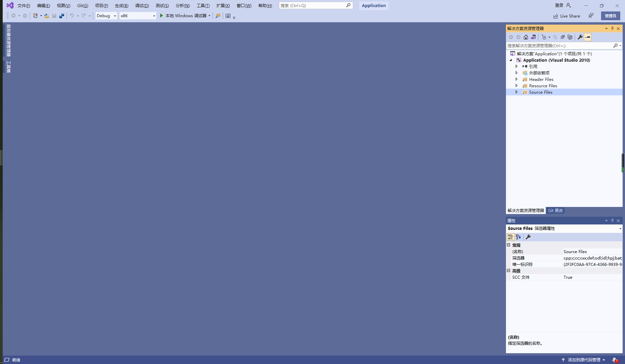Click the Home icon in Solution Explorer
Viewport: 625px width, 364px height.
pos(526,37)
